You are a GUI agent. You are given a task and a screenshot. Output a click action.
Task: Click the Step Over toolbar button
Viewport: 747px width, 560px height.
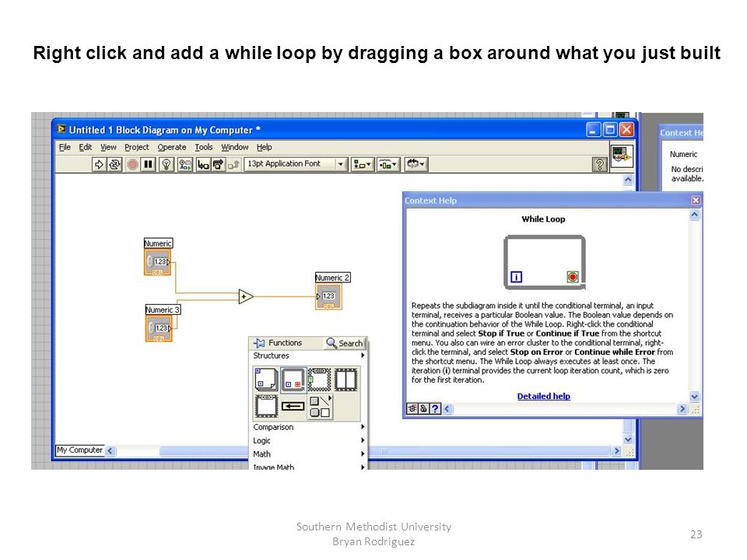[218, 165]
